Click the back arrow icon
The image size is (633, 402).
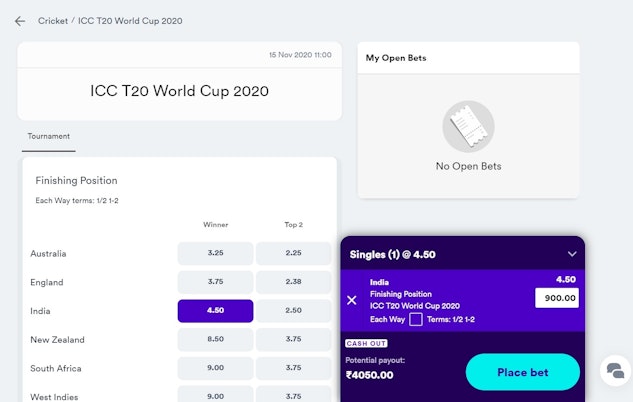click(20, 21)
